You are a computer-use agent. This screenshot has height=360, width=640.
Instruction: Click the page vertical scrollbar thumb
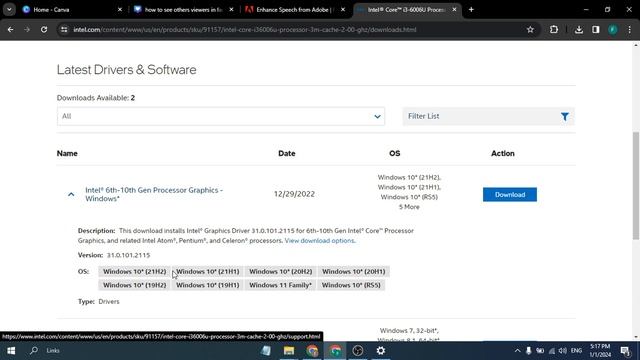[x=636, y=186]
